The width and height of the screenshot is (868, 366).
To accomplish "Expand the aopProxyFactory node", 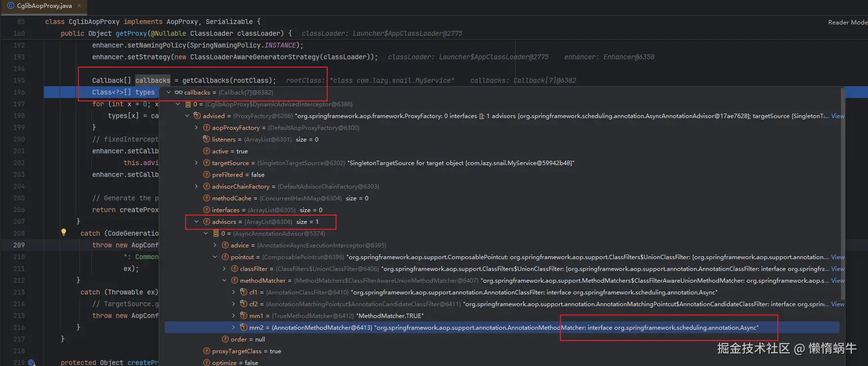I will [196, 127].
